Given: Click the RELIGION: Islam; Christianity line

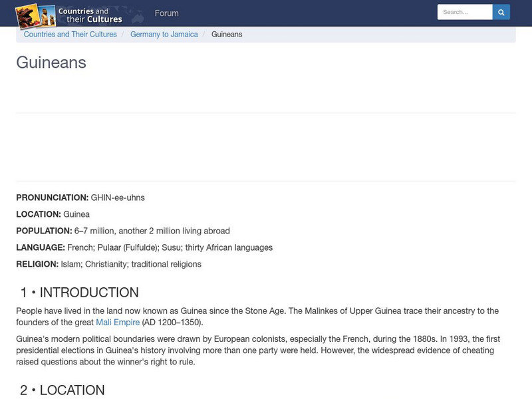Looking at the screenshot, I should pos(108,264).
